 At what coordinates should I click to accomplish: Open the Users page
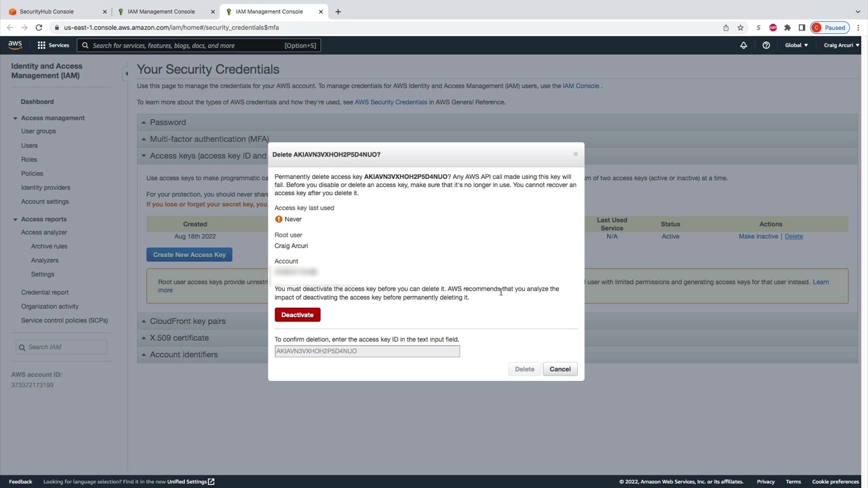29,145
